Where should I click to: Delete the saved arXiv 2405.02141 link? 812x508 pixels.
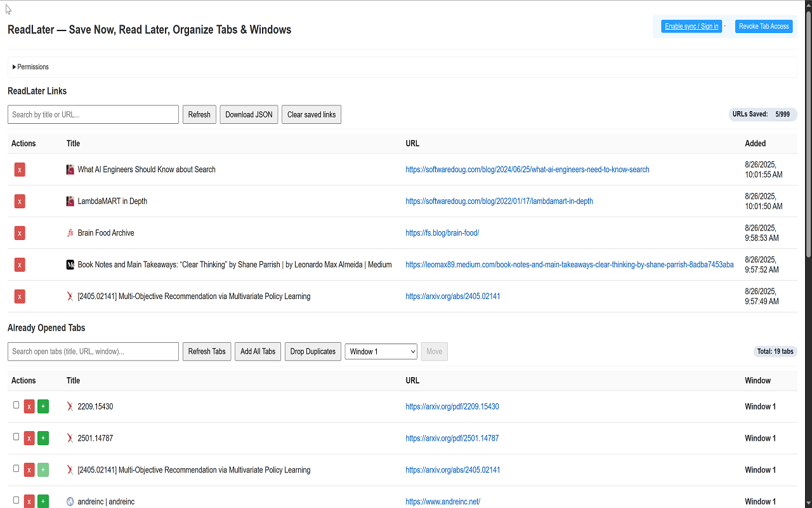(20, 297)
